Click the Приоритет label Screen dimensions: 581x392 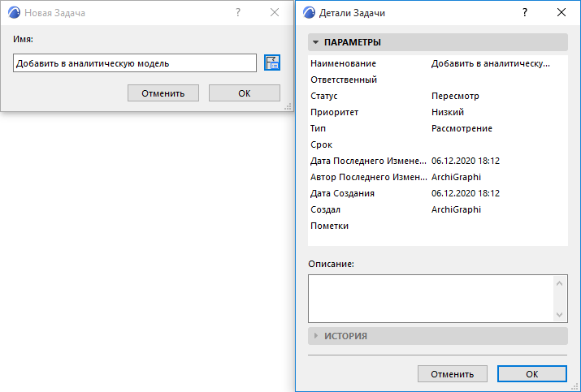click(x=334, y=112)
